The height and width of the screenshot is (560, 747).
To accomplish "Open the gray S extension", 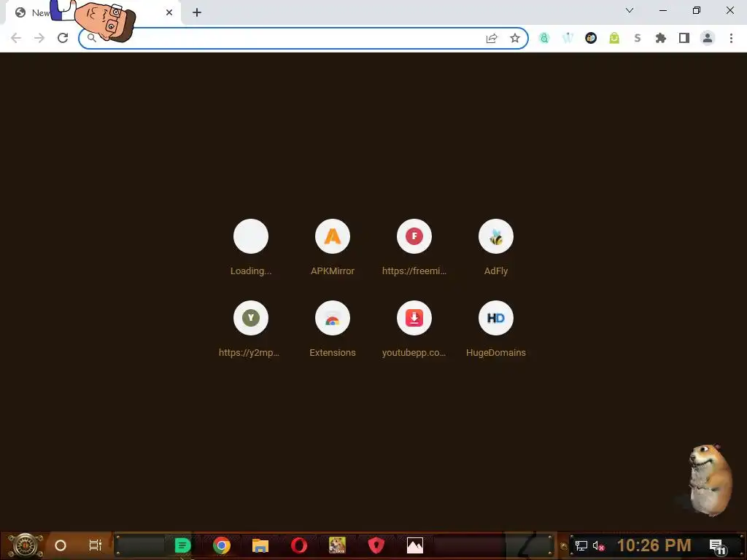I will coord(638,38).
